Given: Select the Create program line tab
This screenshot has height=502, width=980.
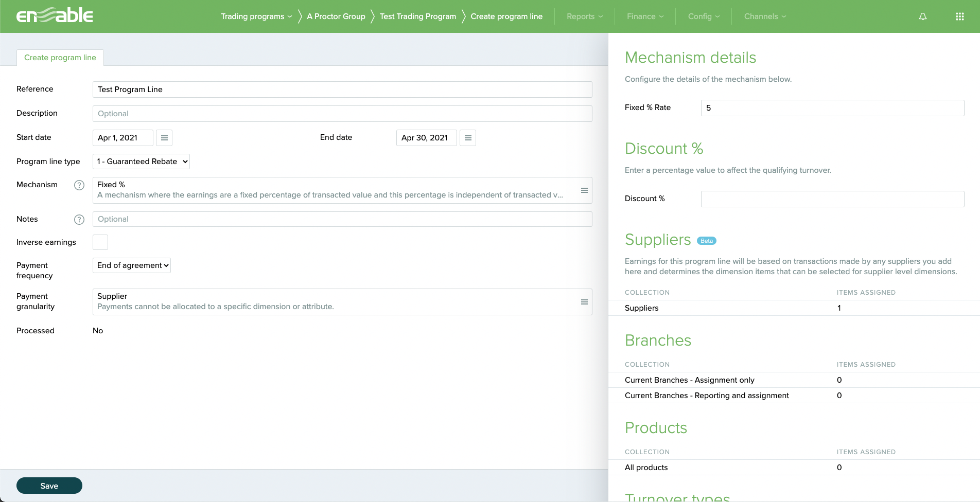Looking at the screenshot, I should [x=60, y=58].
